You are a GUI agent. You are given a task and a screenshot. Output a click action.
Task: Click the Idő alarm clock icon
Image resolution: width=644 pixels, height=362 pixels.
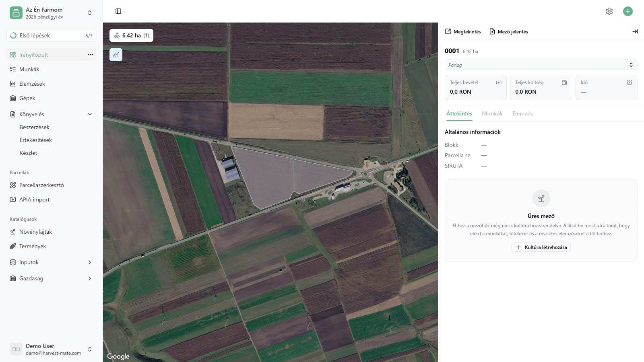click(x=630, y=82)
